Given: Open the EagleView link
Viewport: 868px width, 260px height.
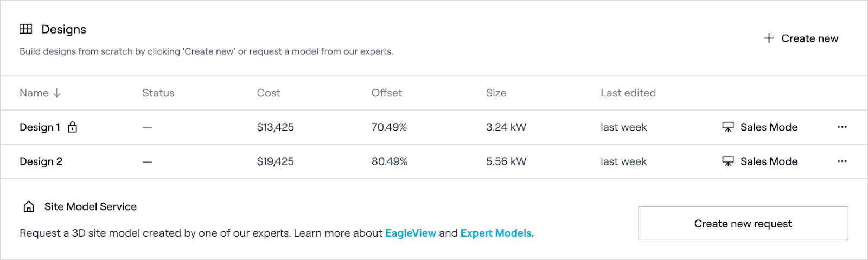Looking at the screenshot, I should tap(411, 233).
